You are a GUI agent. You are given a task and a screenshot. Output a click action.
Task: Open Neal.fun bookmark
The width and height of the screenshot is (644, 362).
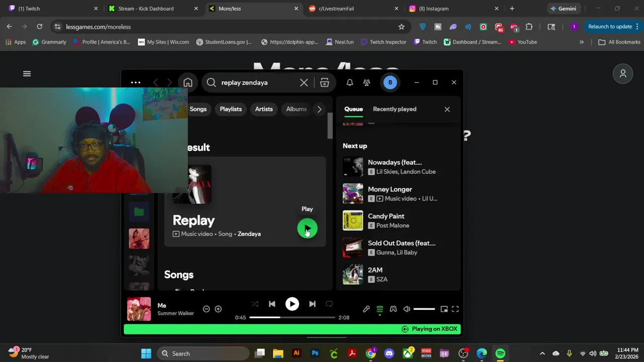pyautogui.click(x=340, y=42)
